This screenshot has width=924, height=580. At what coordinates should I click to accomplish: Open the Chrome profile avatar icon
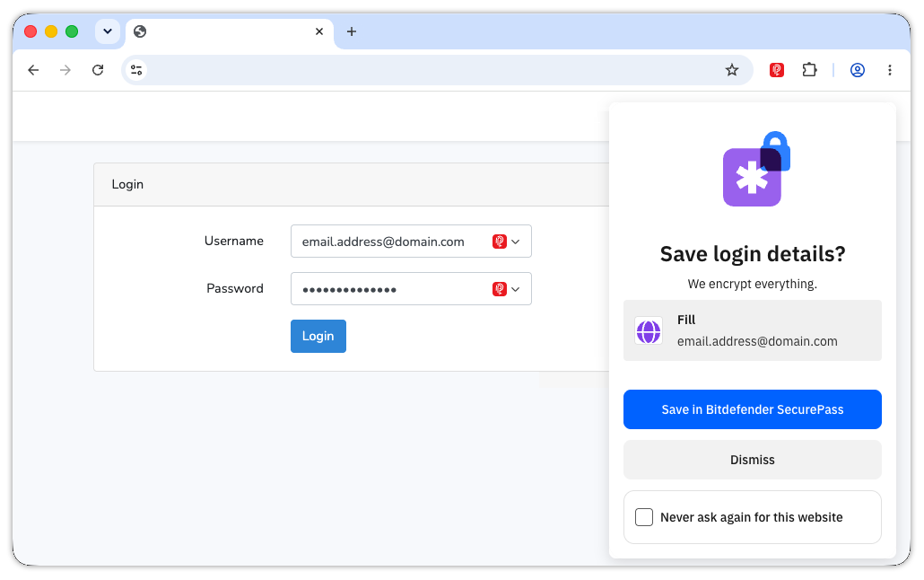click(x=858, y=70)
